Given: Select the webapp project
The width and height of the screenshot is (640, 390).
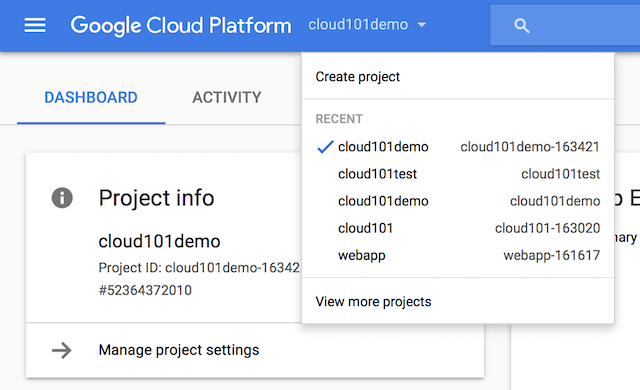Looking at the screenshot, I should [458, 255].
